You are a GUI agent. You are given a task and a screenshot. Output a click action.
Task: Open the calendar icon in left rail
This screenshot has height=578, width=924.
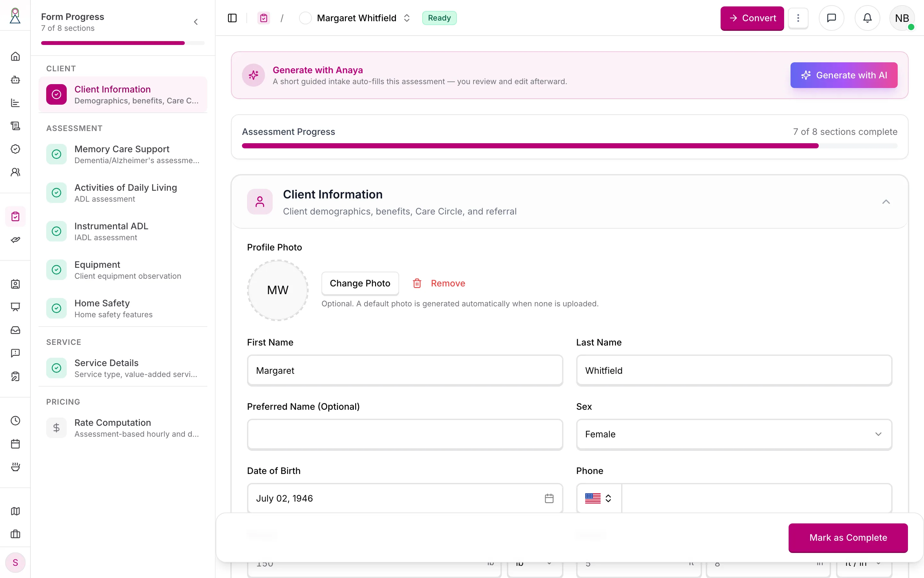coord(15,444)
